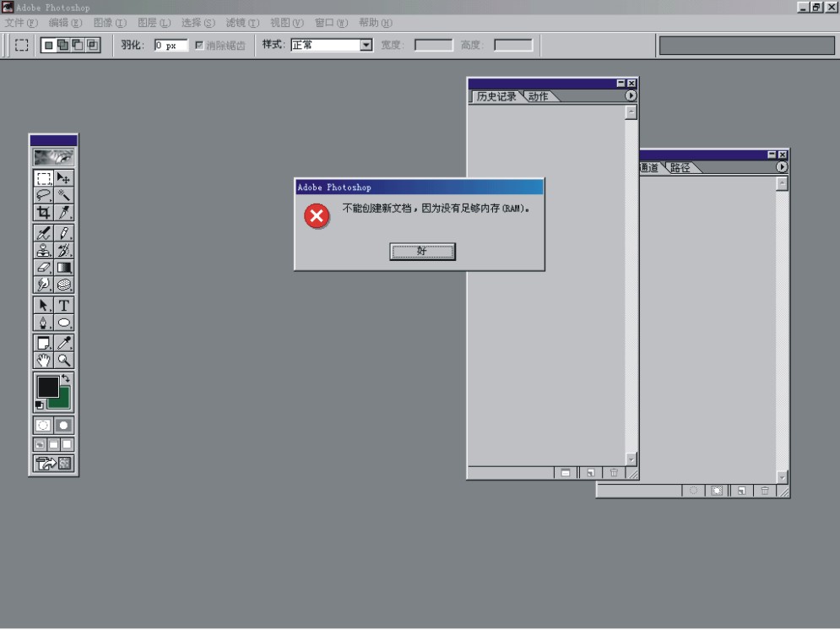840x630 pixels.
Task: Select the Ellipse shape tool
Action: (x=64, y=323)
